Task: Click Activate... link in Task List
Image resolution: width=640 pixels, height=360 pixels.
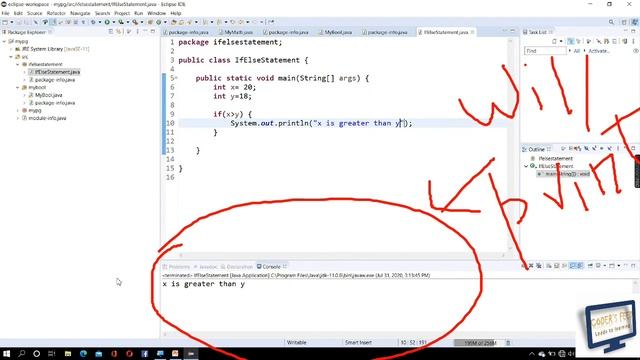Action: click(599, 51)
